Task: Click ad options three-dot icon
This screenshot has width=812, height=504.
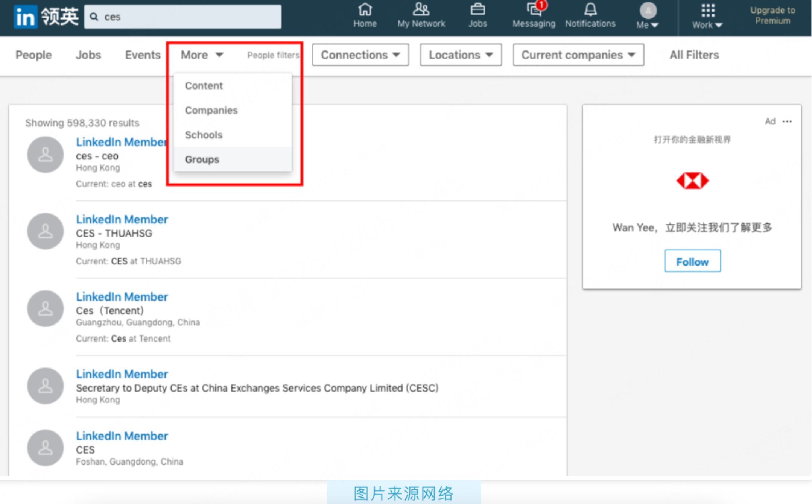Action: pos(787,121)
